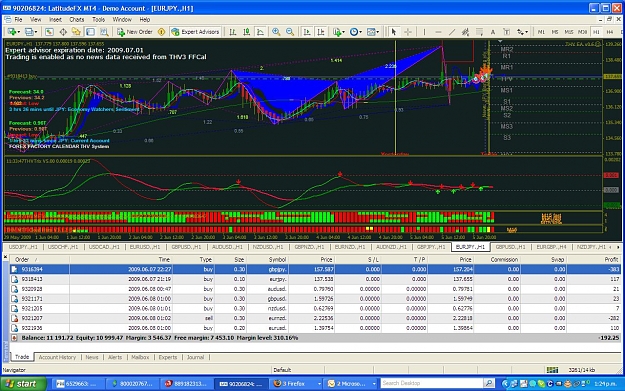625x391 pixels.
Task: Open the Data Window icon
Action: tap(63, 32)
